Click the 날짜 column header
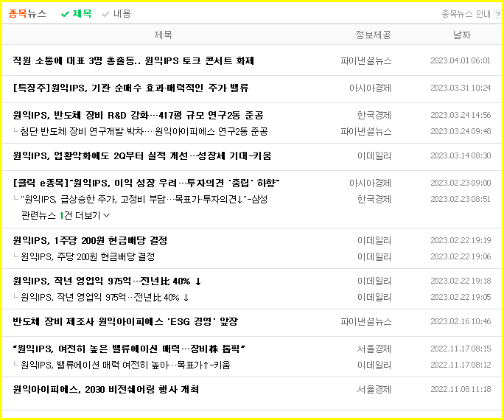 pyautogui.click(x=462, y=35)
